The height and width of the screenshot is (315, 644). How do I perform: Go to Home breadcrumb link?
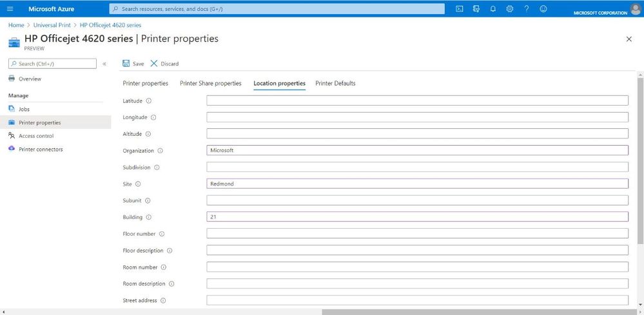(16, 25)
